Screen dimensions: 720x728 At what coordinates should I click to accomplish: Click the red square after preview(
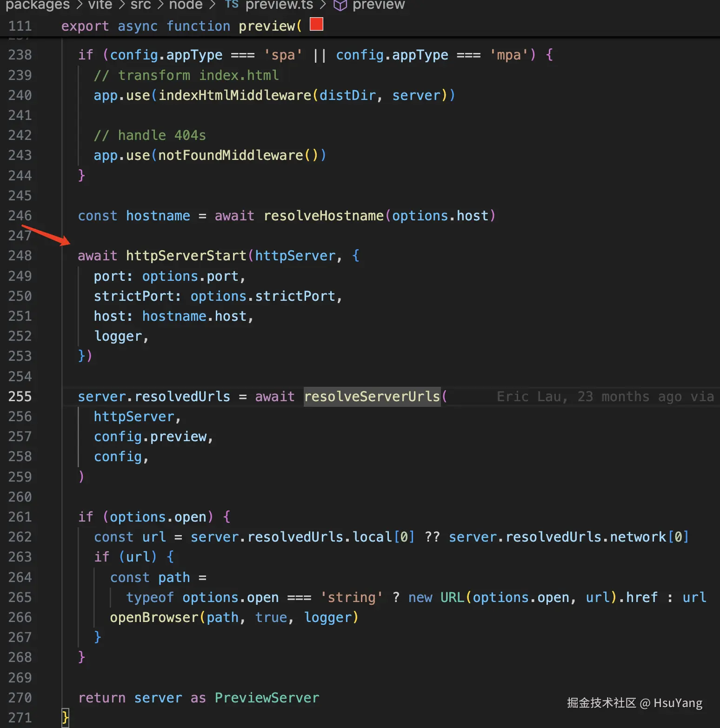tap(316, 24)
